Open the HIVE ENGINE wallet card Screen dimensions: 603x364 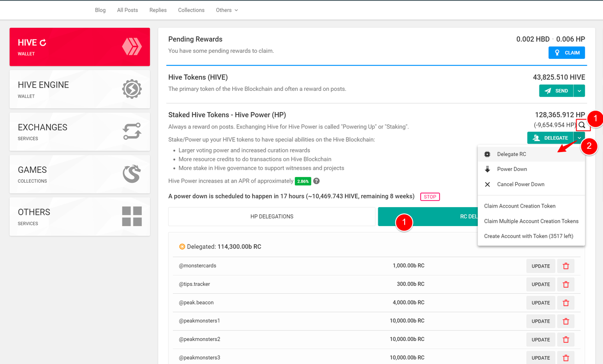(80, 89)
